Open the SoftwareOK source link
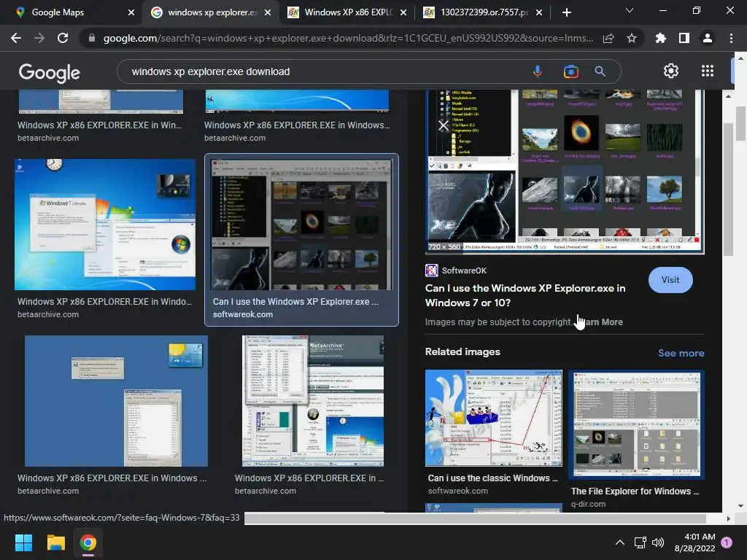The width and height of the screenshot is (747, 560). coord(456,271)
